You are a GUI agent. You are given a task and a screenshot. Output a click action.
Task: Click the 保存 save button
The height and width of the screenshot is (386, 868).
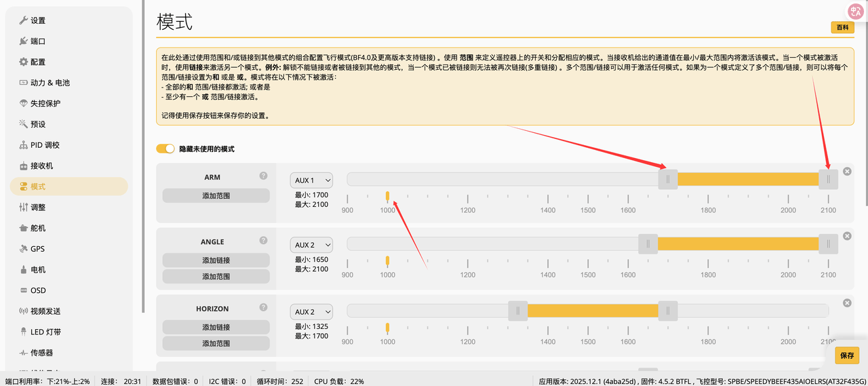(x=847, y=355)
